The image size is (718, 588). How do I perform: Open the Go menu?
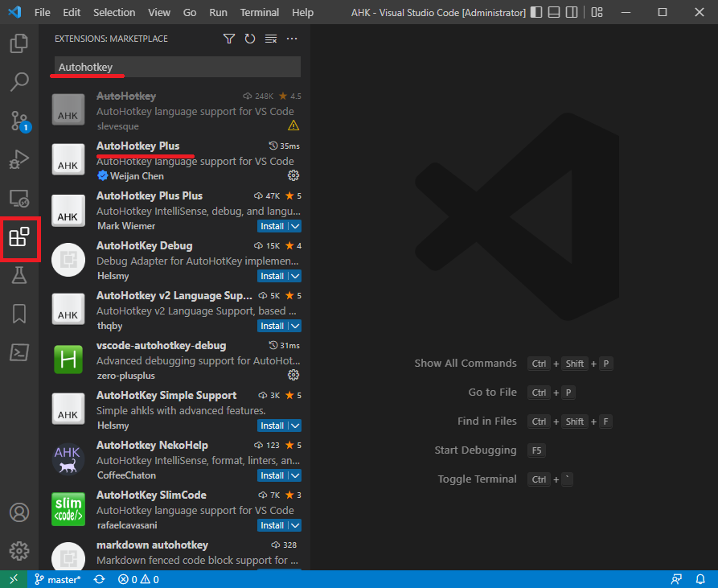pos(190,12)
